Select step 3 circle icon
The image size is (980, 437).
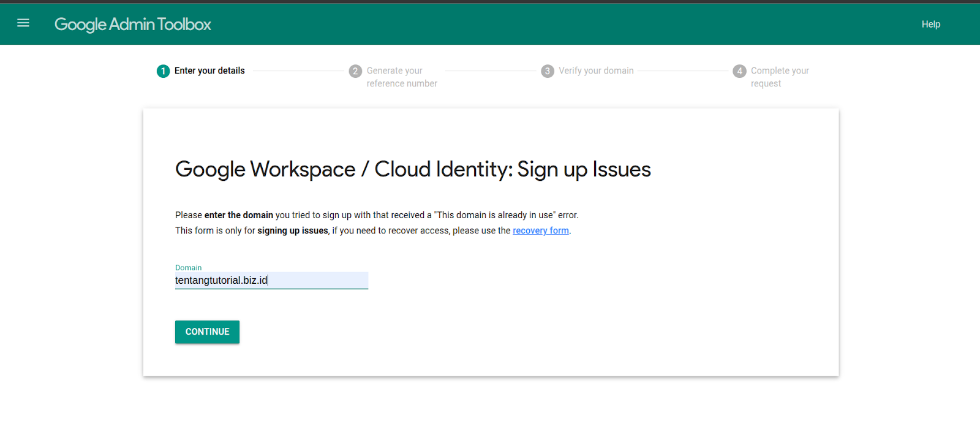(548, 71)
